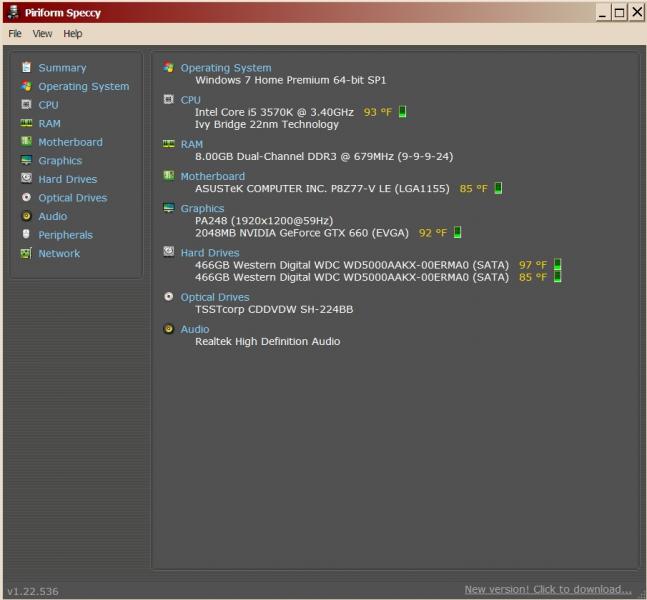
Task: Open the Help menu
Action: coord(73,33)
